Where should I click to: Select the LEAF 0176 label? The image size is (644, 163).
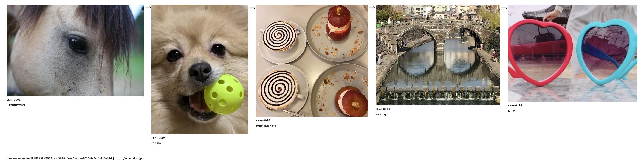click(515, 105)
